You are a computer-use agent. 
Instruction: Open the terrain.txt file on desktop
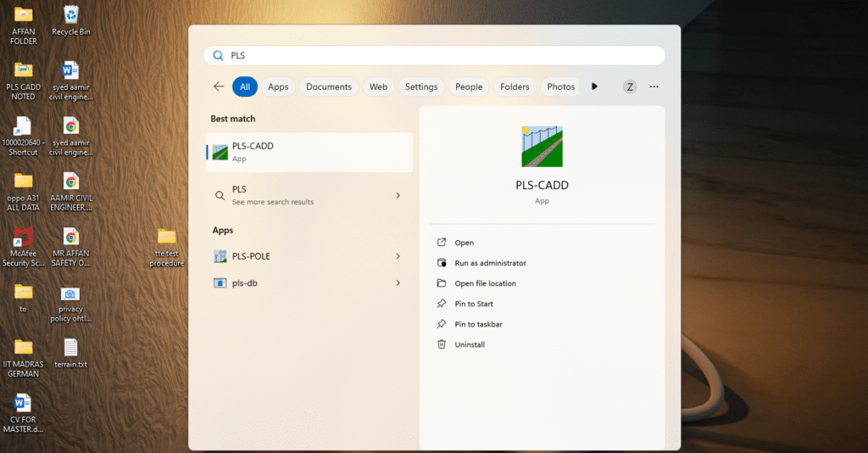[71, 348]
